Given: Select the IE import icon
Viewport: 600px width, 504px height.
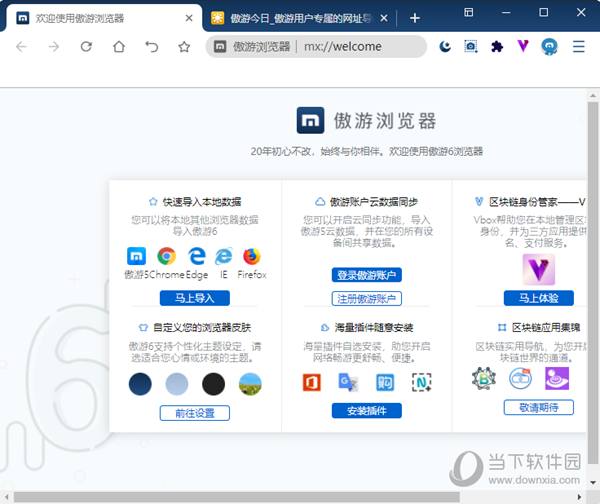Looking at the screenshot, I should tap(223, 256).
